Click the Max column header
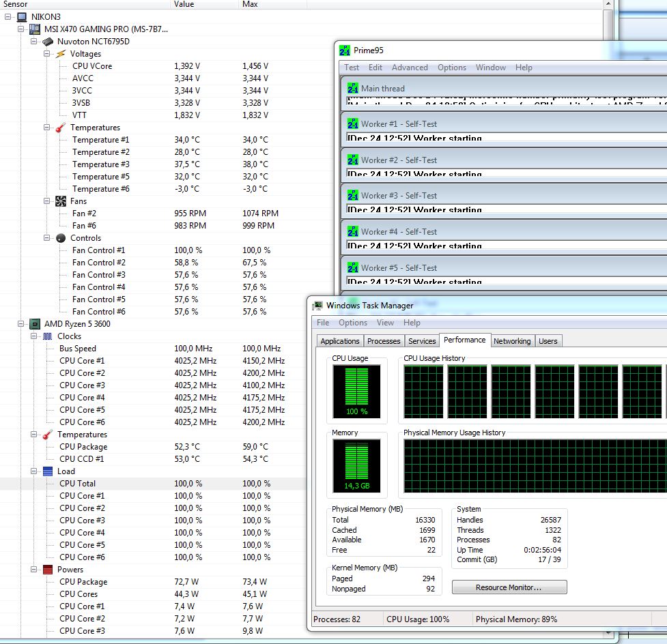The height and width of the screenshot is (644, 667). click(x=250, y=4)
